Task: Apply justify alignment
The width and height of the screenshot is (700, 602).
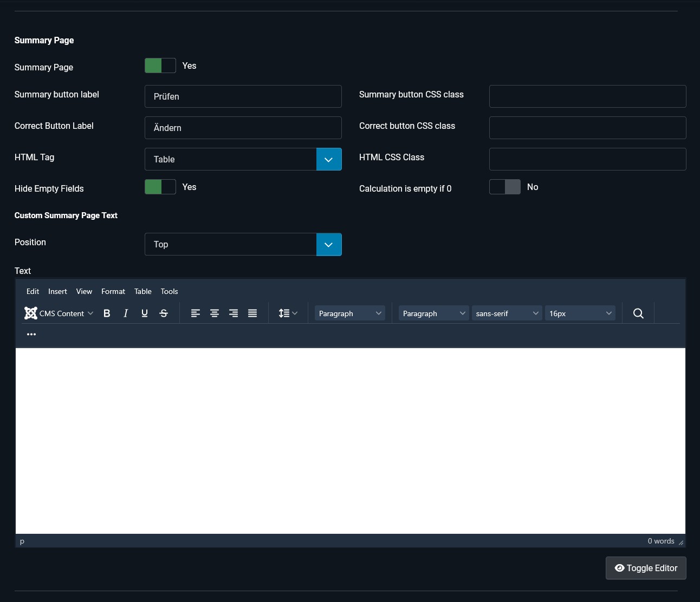Action: click(x=252, y=313)
